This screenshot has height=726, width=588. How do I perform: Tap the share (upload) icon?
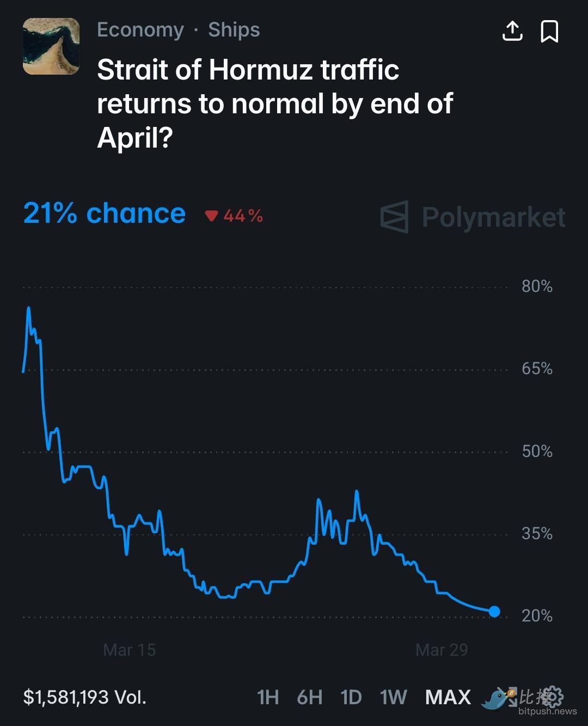pyautogui.click(x=512, y=31)
